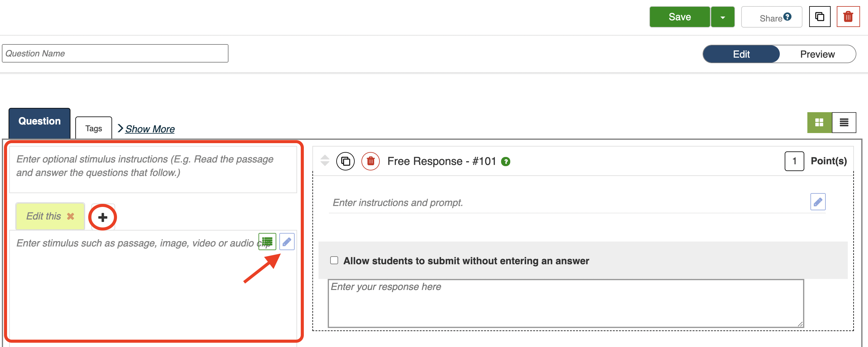Click the green stimulus list icon
Viewport: 868px width, 347px height.
[267, 242]
